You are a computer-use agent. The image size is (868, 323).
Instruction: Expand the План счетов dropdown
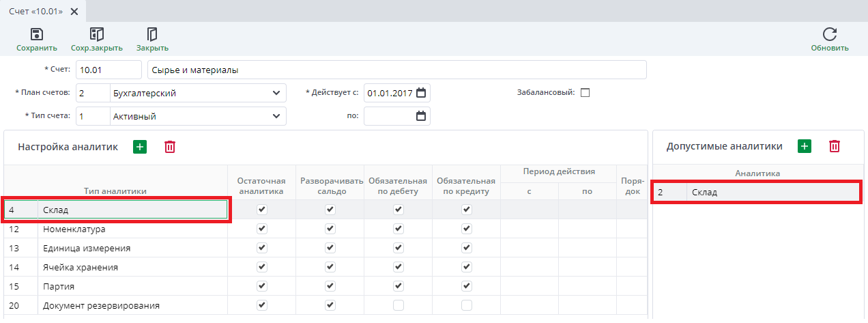click(276, 93)
